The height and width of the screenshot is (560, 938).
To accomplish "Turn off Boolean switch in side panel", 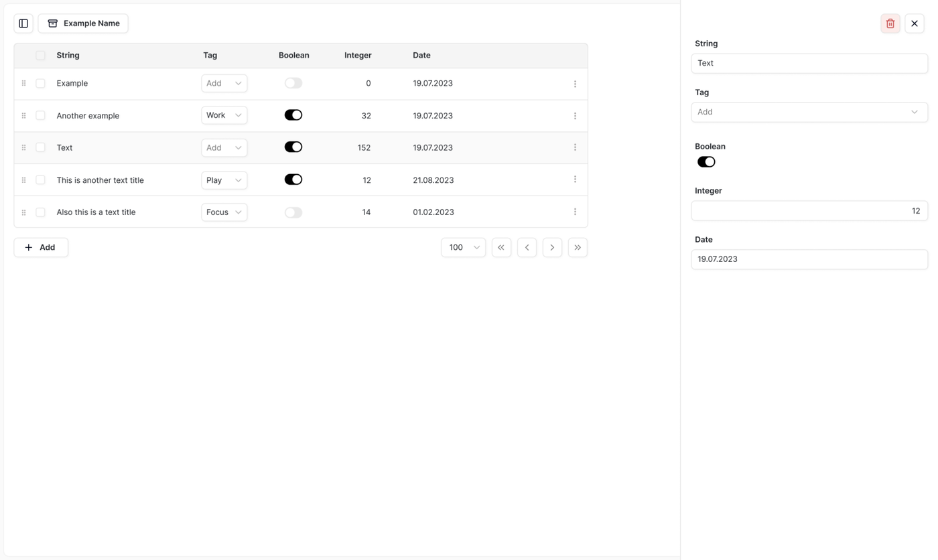I will tap(706, 161).
